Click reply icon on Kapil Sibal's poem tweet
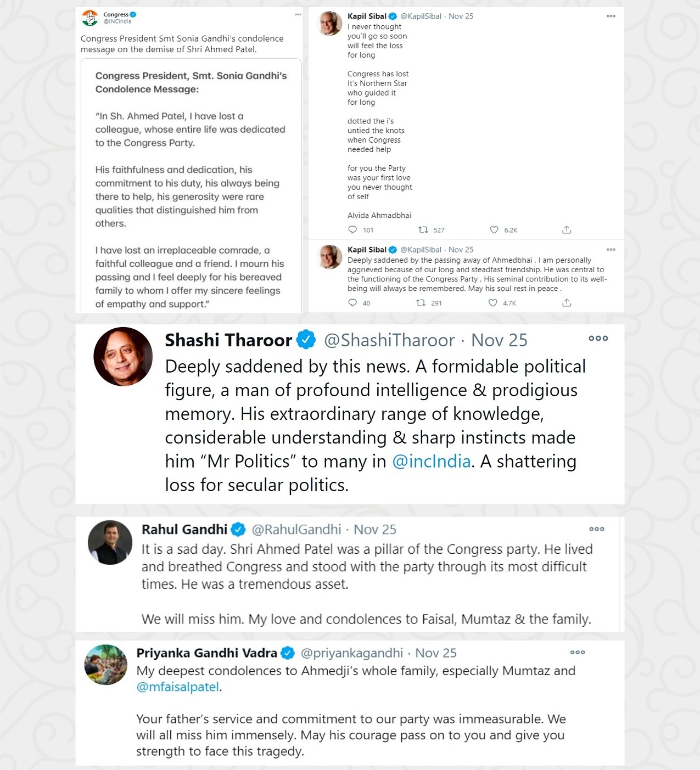Image resolution: width=700 pixels, height=770 pixels. (x=352, y=230)
